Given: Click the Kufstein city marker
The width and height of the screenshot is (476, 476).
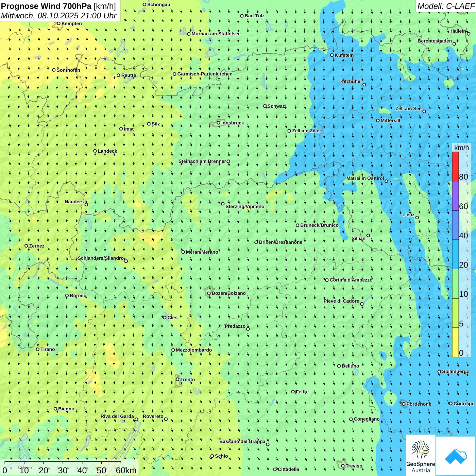Looking at the screenshot, I should 332,55.
